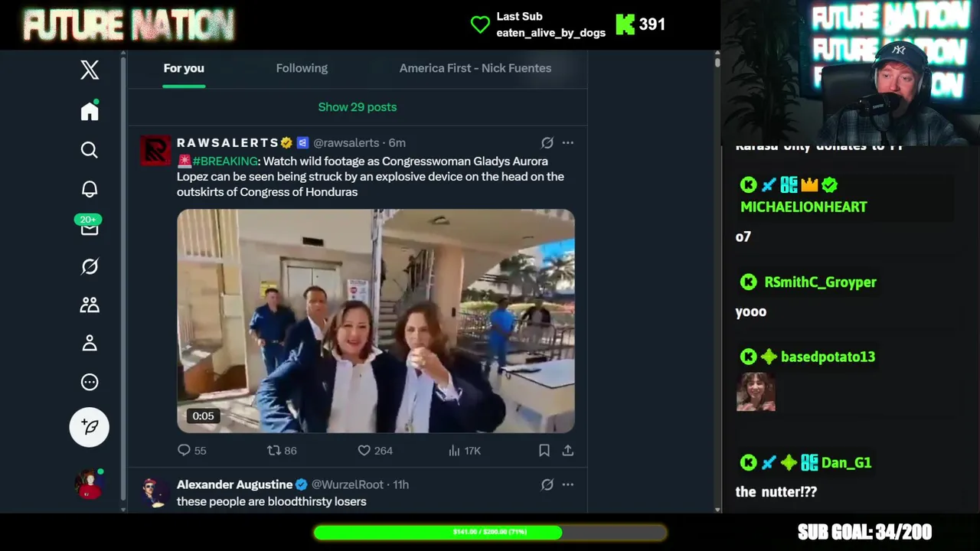Open the @rawsalerts handle link
Screen dimensions: 980x551
[346, 142]
